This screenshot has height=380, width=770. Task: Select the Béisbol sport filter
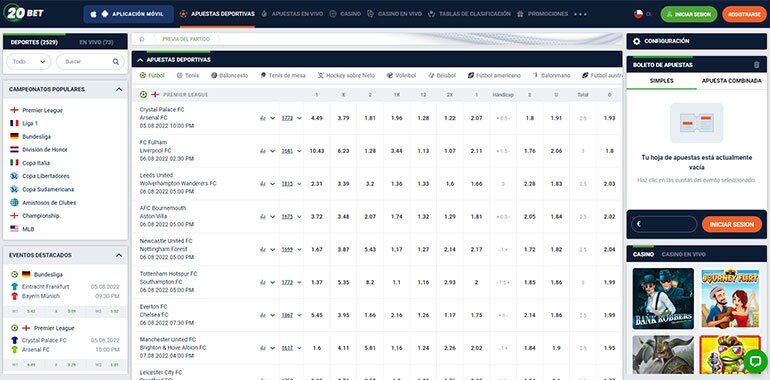coord(441,76)
